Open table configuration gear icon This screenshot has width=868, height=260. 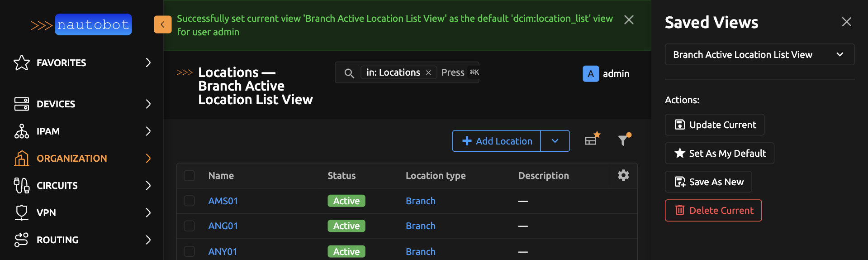tap(623, 175)
